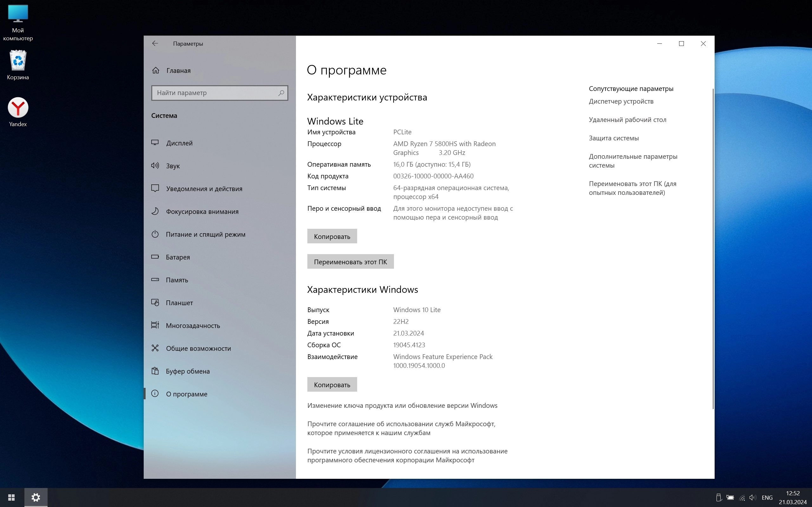Select Питание и спящий режим
This screenshot has width=812, height=507.
(x=205, y=234)
